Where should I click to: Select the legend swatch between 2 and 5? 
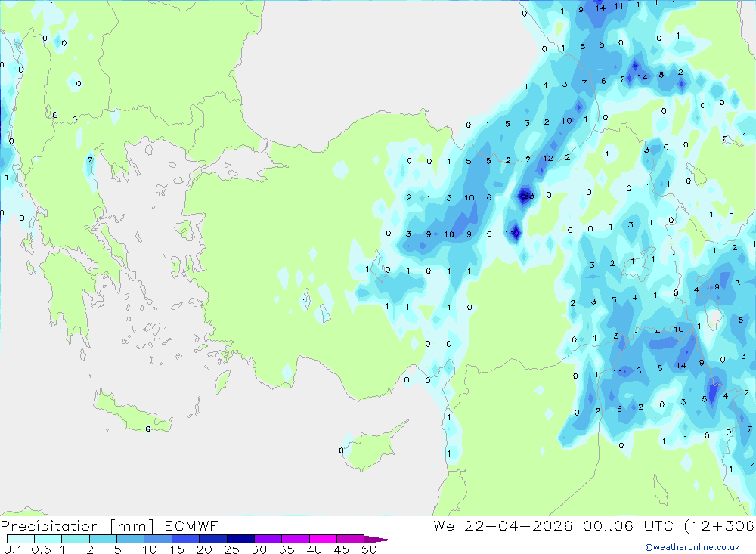(x=103, y=539)
